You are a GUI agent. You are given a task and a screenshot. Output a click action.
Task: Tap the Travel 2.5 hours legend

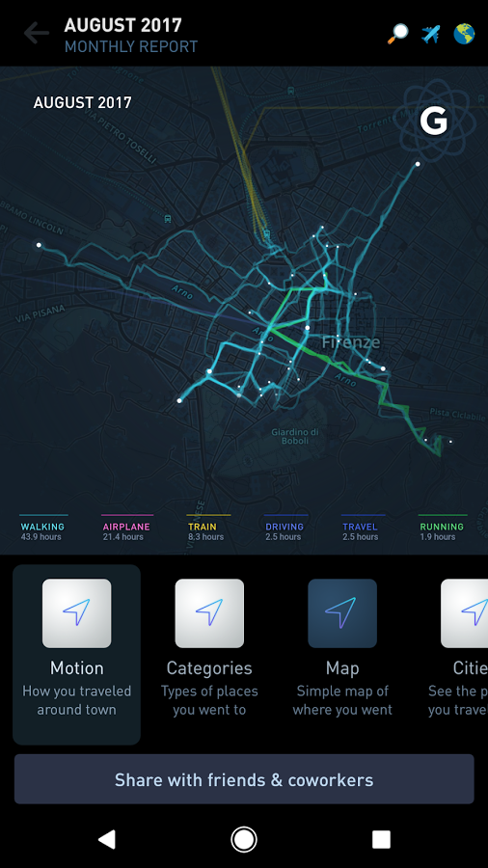[362, 529]
